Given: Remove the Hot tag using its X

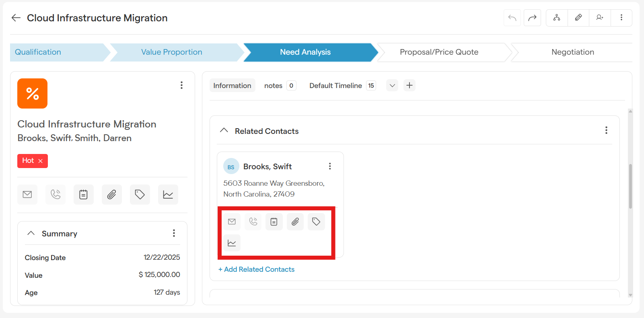Looking at the screenshot, I should [40, 161].
